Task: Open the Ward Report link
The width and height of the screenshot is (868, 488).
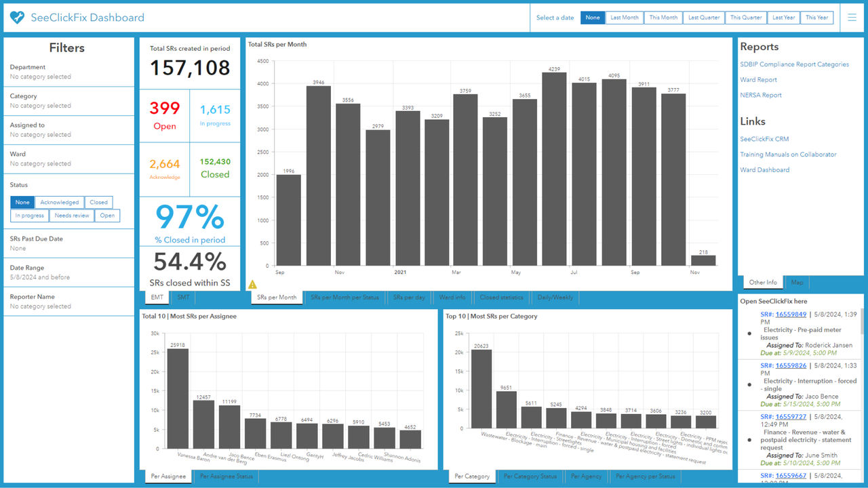Action: click(758, 80)
